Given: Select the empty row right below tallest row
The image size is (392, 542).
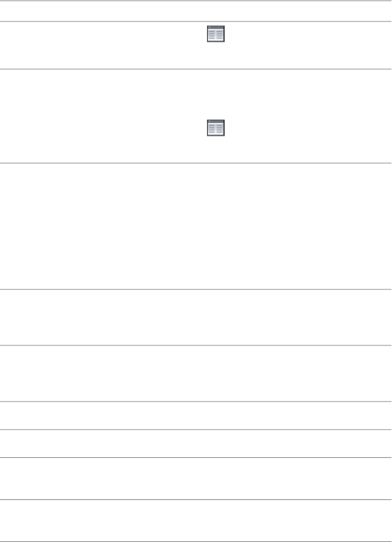Looking at the screenshot, I should click(x=195, y=317).
